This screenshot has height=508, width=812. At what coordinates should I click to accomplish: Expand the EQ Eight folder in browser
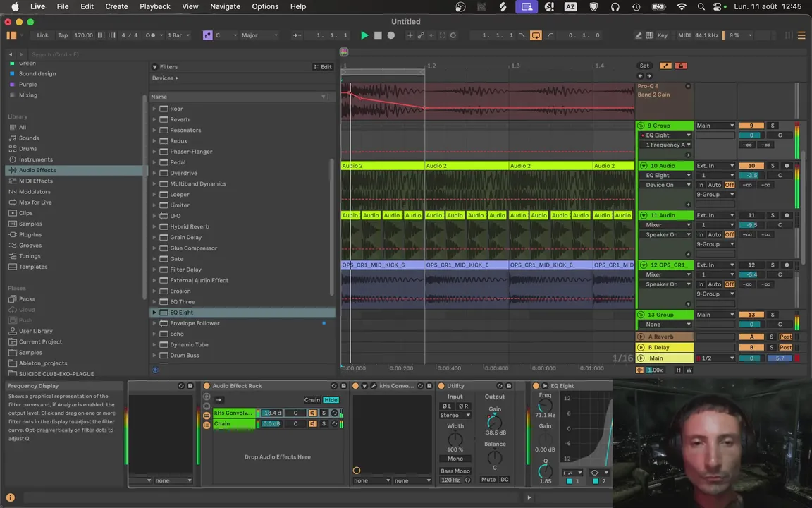coord(154,313)
